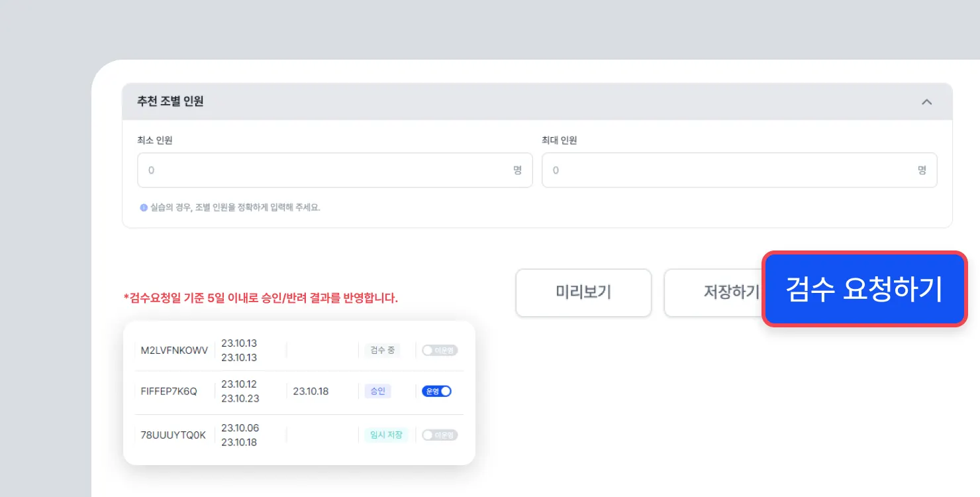Click the 미리보기 button
Viewport: 980px width, 497px height.
583,292
